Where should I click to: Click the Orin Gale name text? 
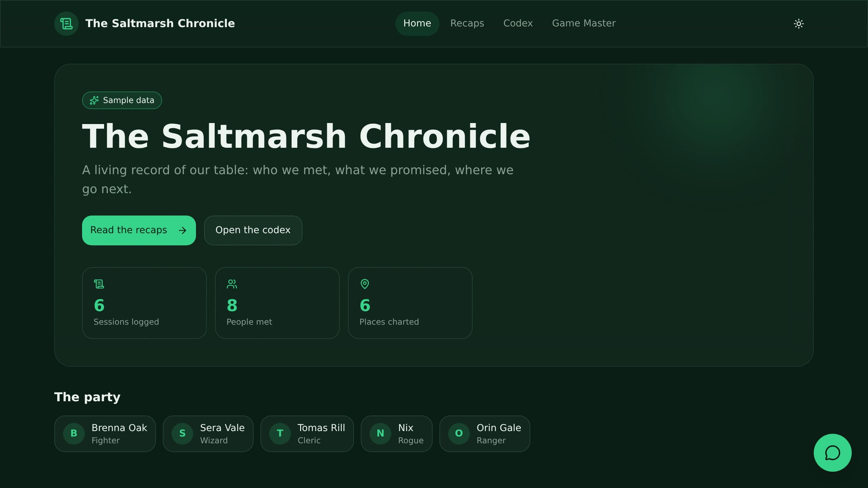(x=499, y=428)
